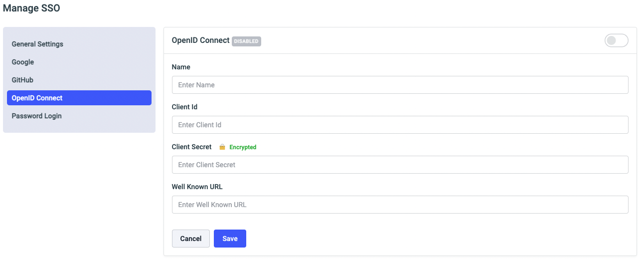The height and width of the screenshot is (259, 644).
Task: Focus the Enter Client Secret field
Action: (400, 165)
